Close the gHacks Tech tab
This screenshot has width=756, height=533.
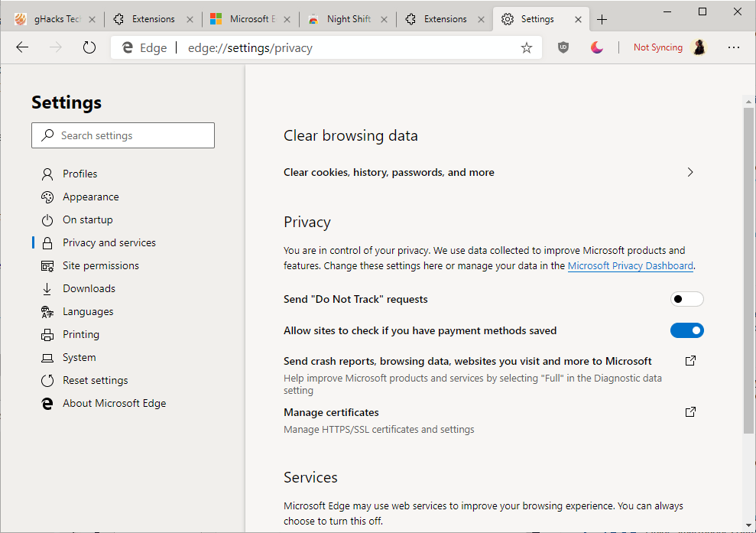(92, 19)
